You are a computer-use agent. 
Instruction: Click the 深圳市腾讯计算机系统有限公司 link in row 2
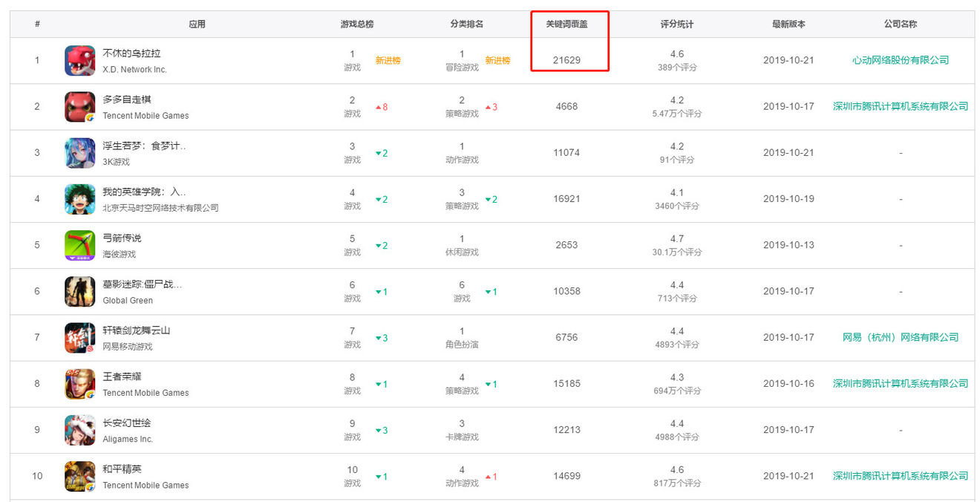pos(900,106)
